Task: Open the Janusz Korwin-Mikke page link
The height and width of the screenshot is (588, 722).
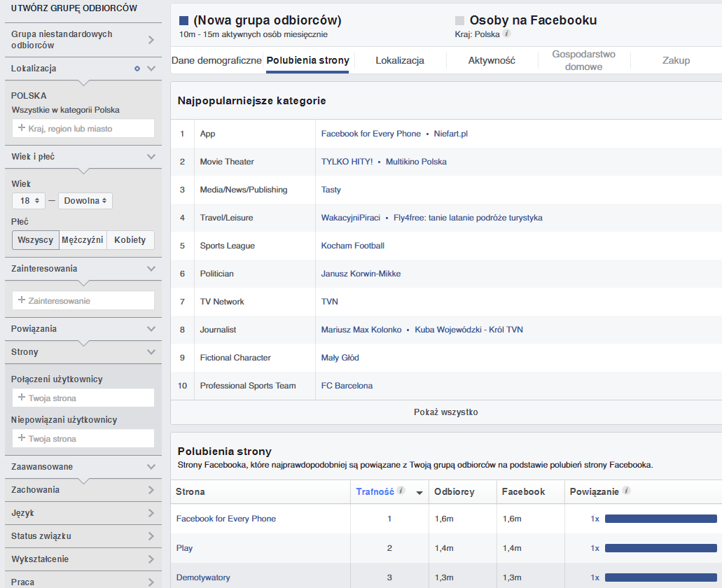Action: [x=361, y=274]
